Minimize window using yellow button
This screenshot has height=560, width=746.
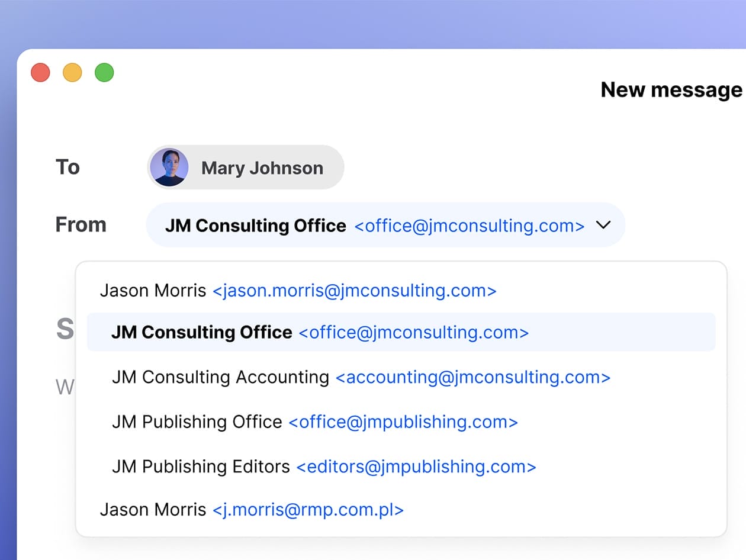coord(72,73)
